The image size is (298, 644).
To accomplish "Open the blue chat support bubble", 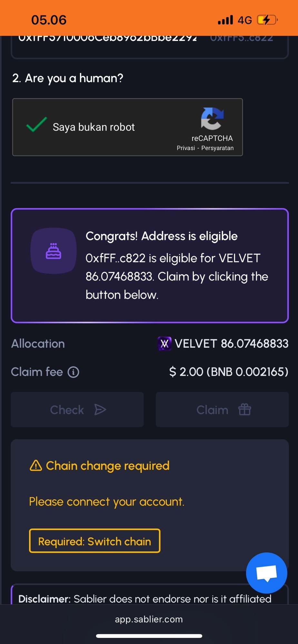I will [266, 573].
